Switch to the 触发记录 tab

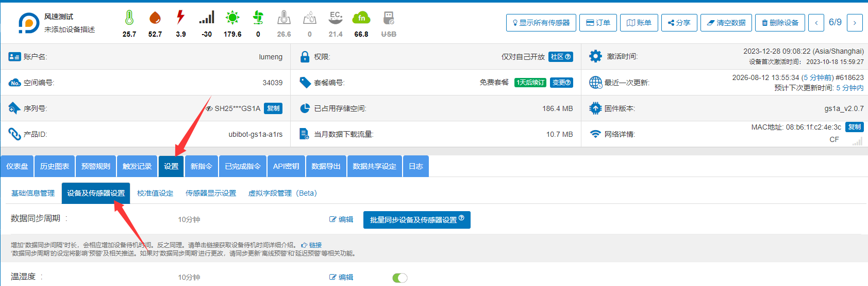pyautogui.click(x=137, y=166)
